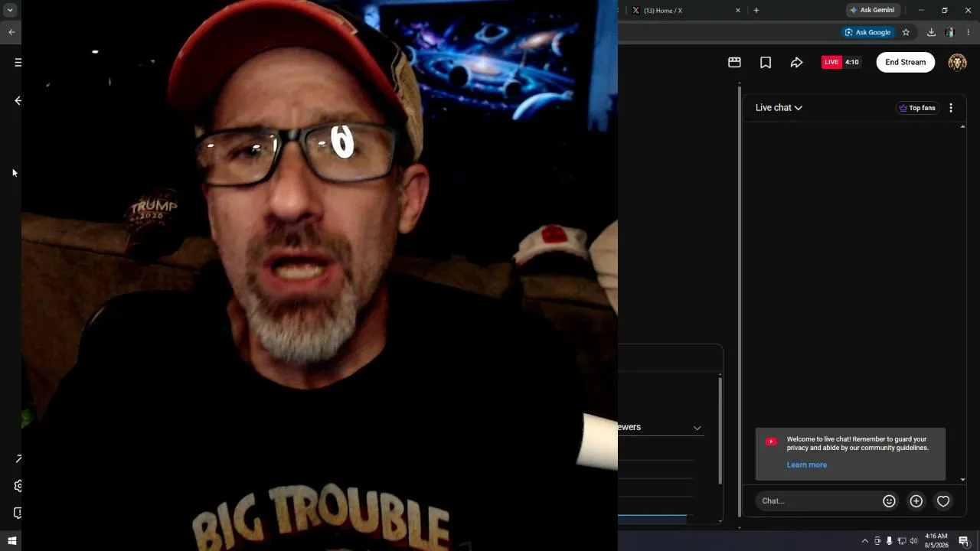
Task: Follow the Learn more link in chat notice
Action: coord(807,465)
